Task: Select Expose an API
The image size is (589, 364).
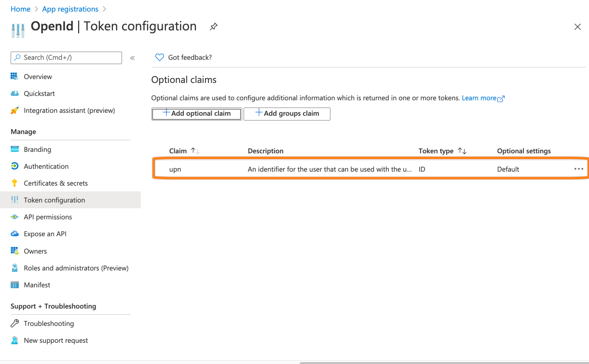Action: pyautogui.click(x=45, y=234)
